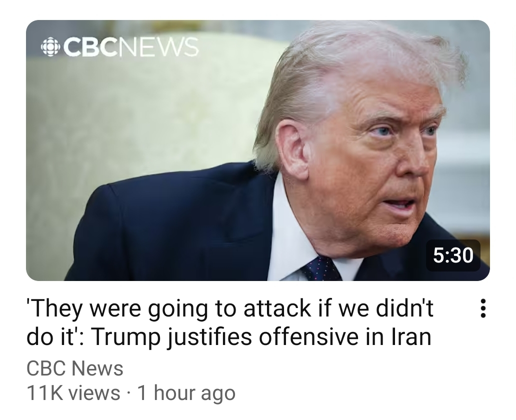Image resolution: width=516 pixels, height=420 pixels.
Task: Click the '1 hour ago' upload time
Action: click(186, 393)
